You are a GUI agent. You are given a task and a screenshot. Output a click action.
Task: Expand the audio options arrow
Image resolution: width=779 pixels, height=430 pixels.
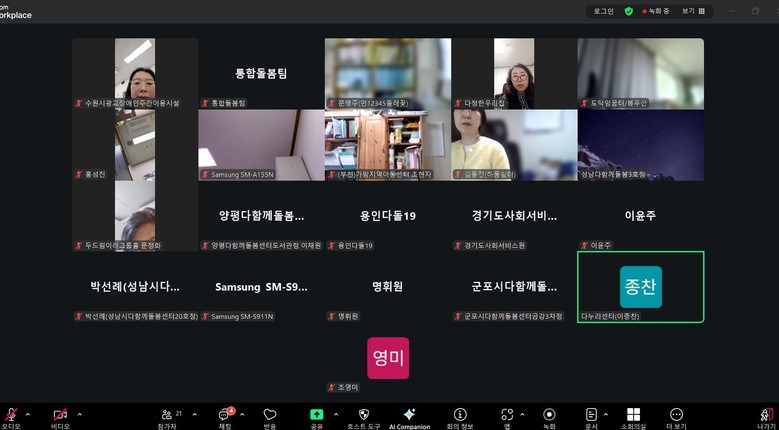point(28,414)
